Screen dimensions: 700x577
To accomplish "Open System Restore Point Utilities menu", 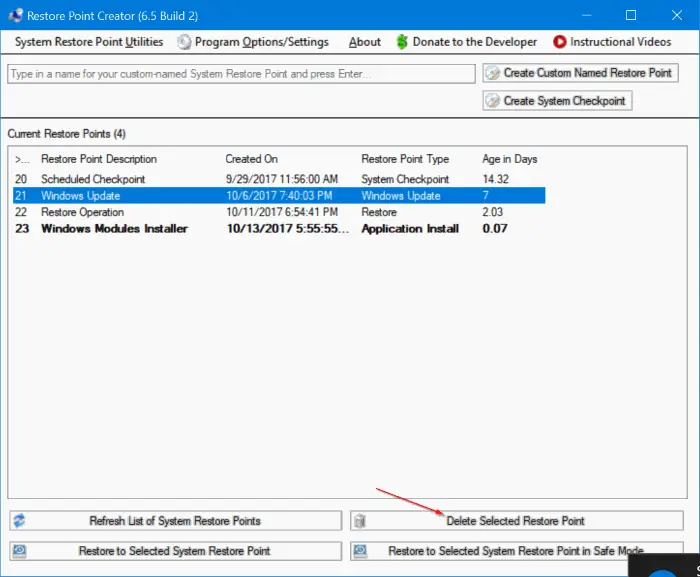I will 89,42.
